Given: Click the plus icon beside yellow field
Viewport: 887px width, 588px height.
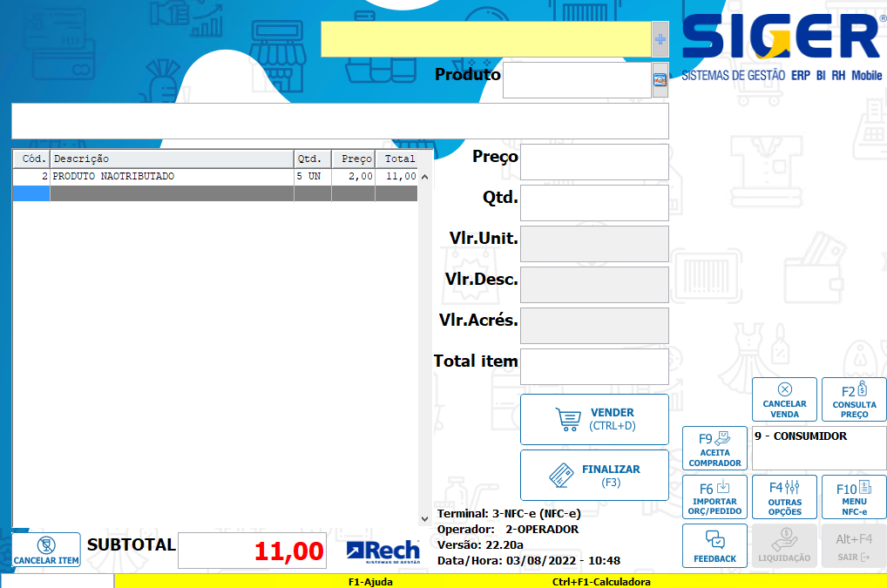Looking at the screenshot, I should (660, 39).
